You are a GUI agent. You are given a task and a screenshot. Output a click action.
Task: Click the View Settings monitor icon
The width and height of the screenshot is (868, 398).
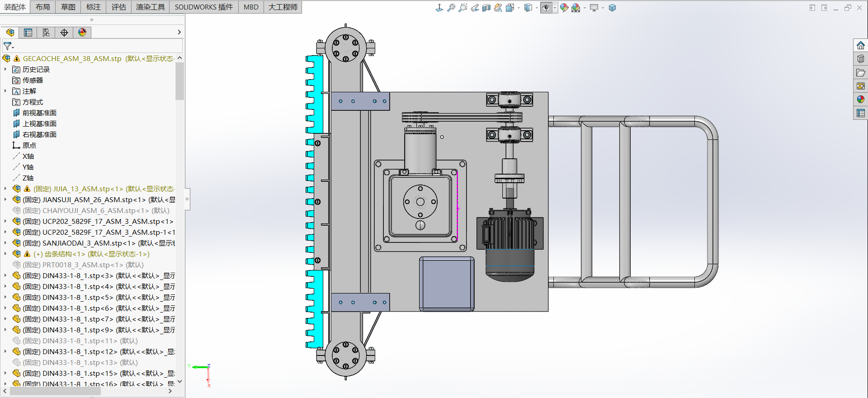click(594, 8)
